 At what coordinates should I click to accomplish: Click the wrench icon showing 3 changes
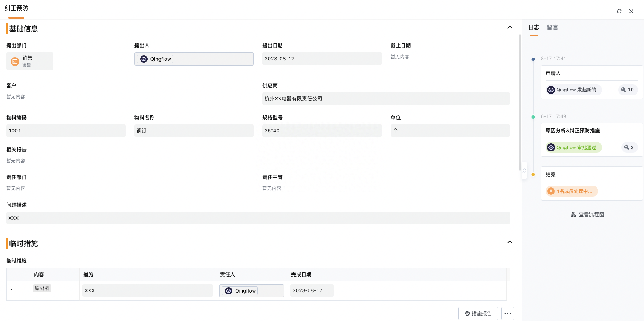tap(627, 147)
